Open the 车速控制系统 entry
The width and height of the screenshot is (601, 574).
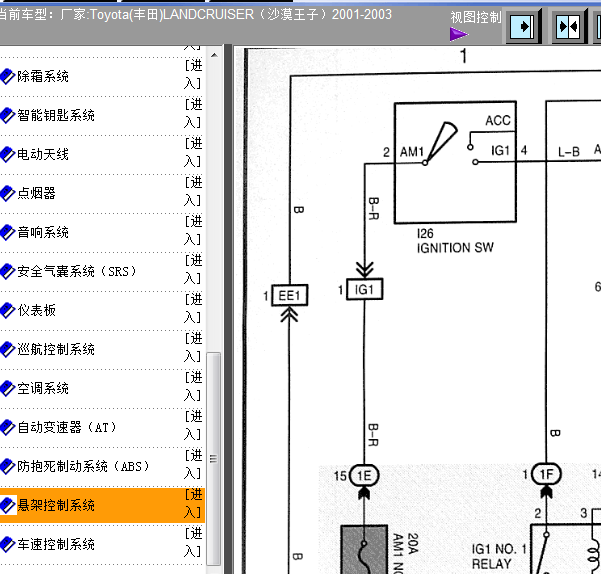tap(56, 544)
